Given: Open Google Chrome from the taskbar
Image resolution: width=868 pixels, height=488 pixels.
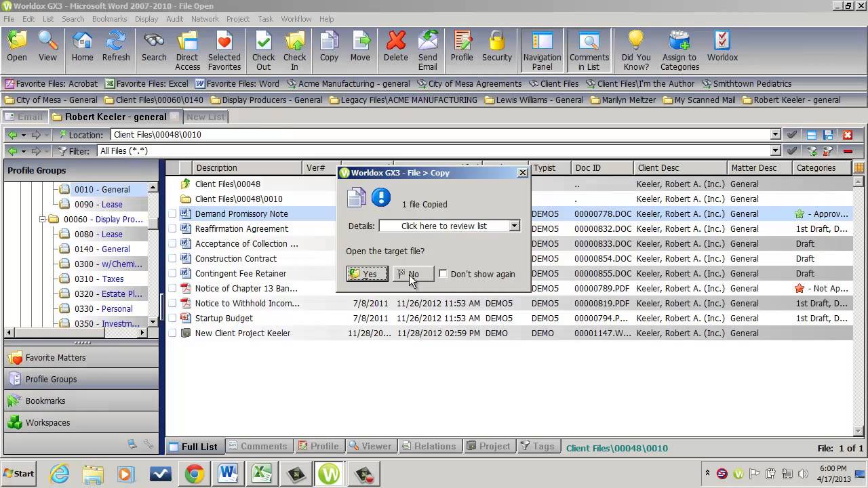Looking at the screenshot, I should click(x=194, y=473).
